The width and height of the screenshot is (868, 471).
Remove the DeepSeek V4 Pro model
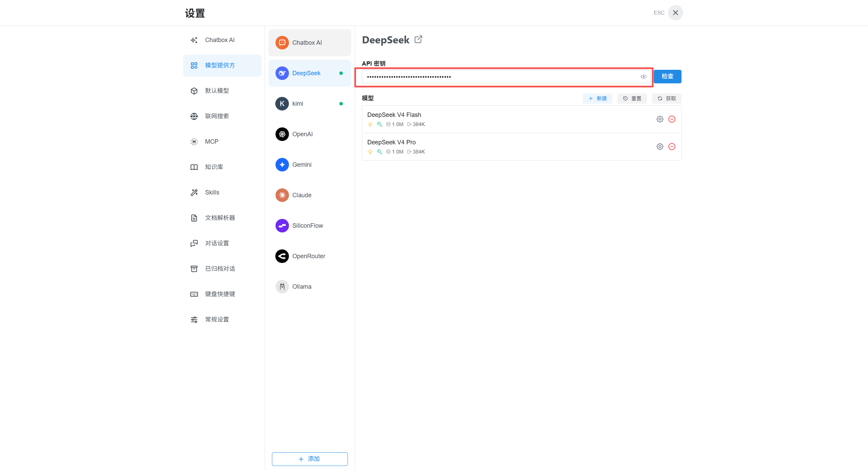(x=672, y=147)
